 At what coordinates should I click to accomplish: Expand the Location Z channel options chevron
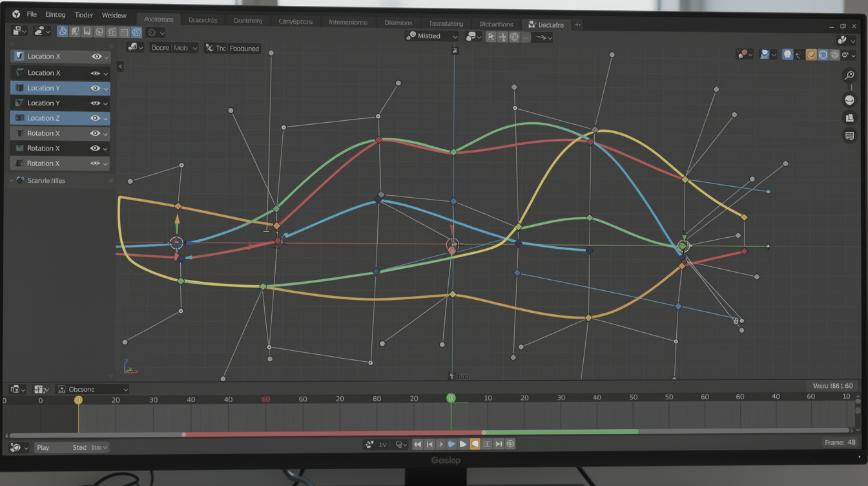[105, 118]
